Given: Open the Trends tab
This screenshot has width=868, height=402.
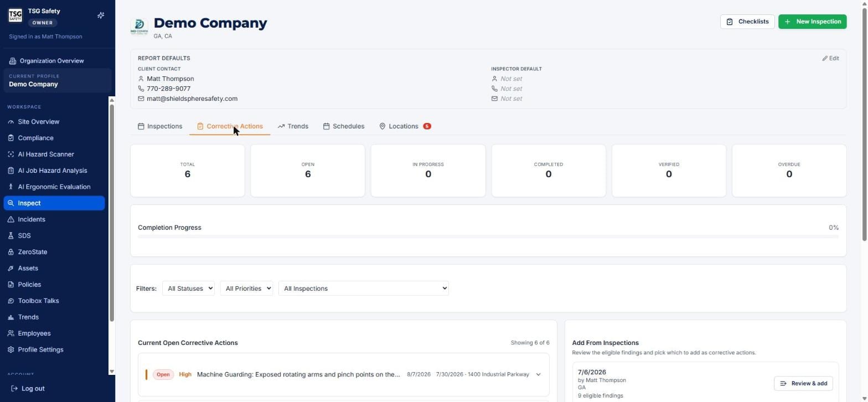Looking at the screenshot, I should click(x=293, y=126).
